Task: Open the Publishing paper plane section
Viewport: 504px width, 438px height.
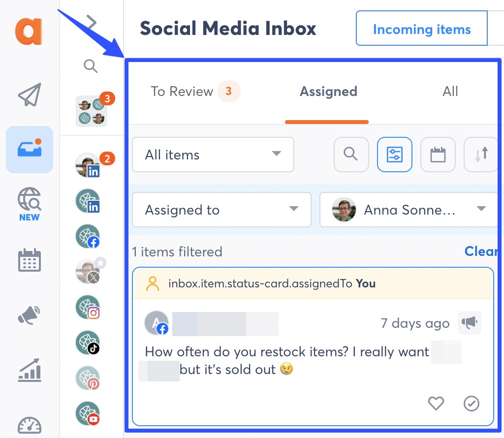Action: (x=29, y=94)
